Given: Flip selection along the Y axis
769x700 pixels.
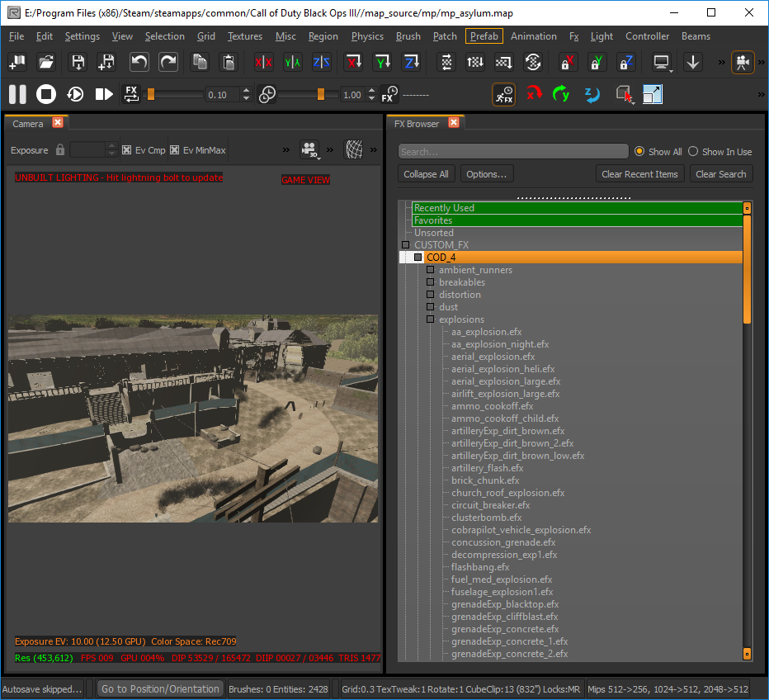Looking at the screenshot, I should [x=292, y=62].
